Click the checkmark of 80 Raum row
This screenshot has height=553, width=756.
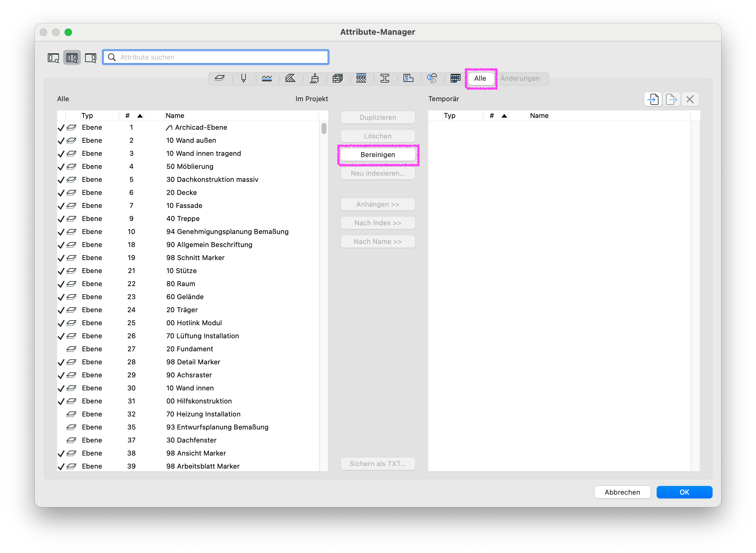(x=61, y=285)
